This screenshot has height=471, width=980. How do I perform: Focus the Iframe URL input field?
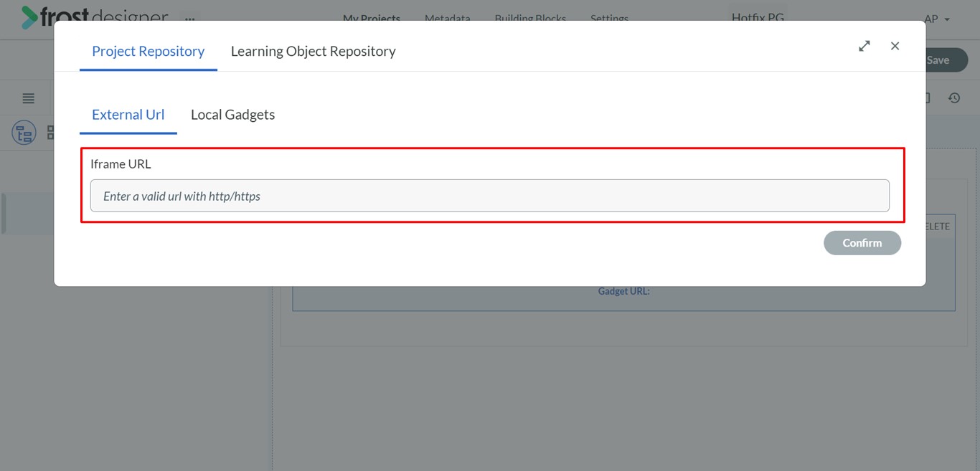[490, 196]
